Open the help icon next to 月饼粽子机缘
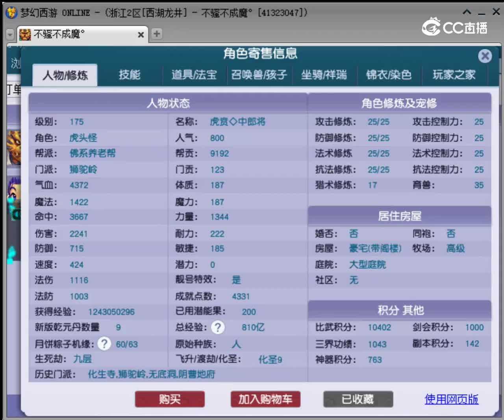Viewport: 504px width, 420px height. pyautogui.click(x=104, y=344)
